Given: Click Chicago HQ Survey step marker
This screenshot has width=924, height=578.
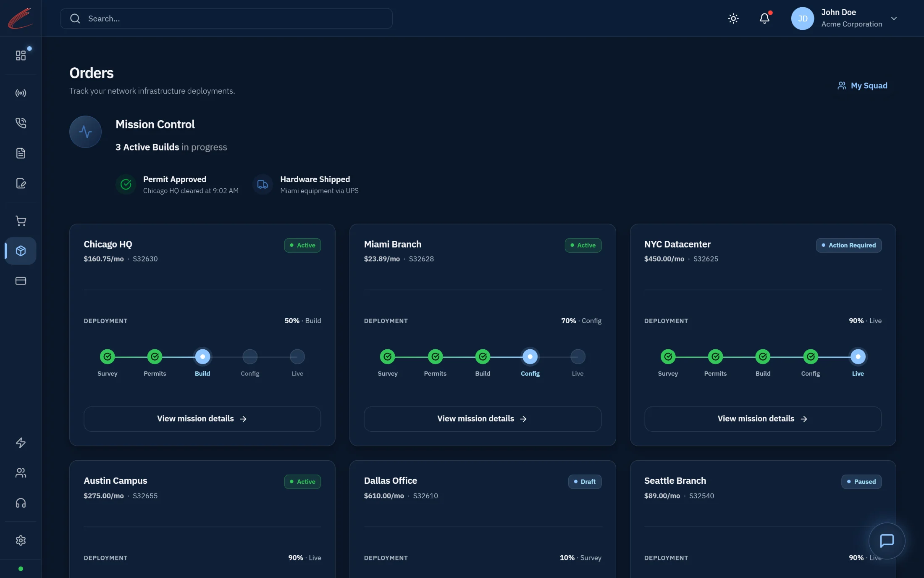Looking at the screenshot, I should 108,357.
